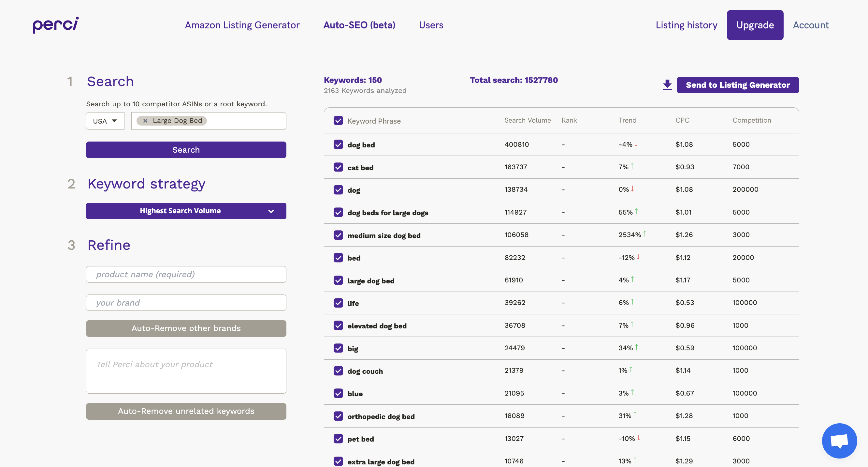
Task: Download the keyword list via download icon
Action: 667,85
